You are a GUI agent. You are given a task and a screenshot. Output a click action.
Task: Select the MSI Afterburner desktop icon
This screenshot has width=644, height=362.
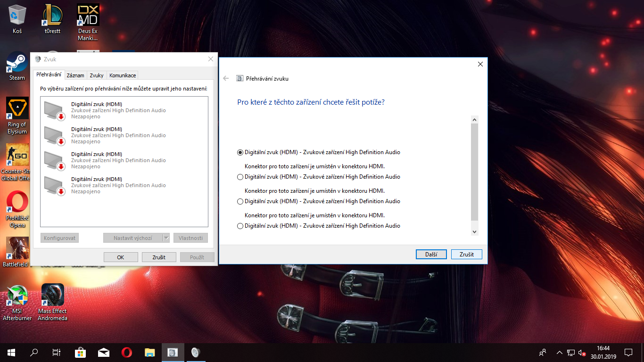17,303
